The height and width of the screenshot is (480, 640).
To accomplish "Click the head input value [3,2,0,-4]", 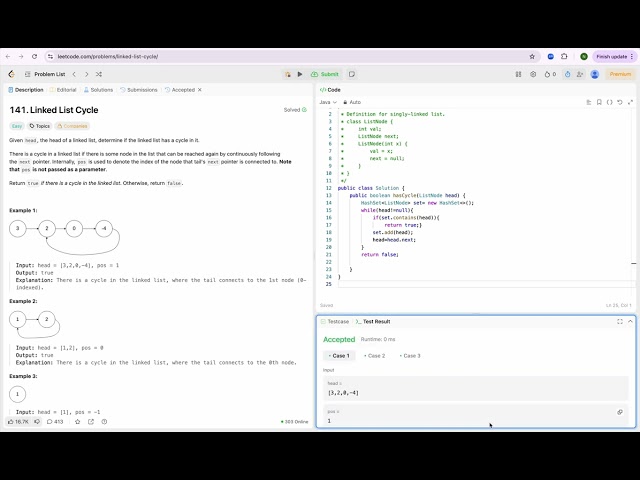I will click(343, 393).
